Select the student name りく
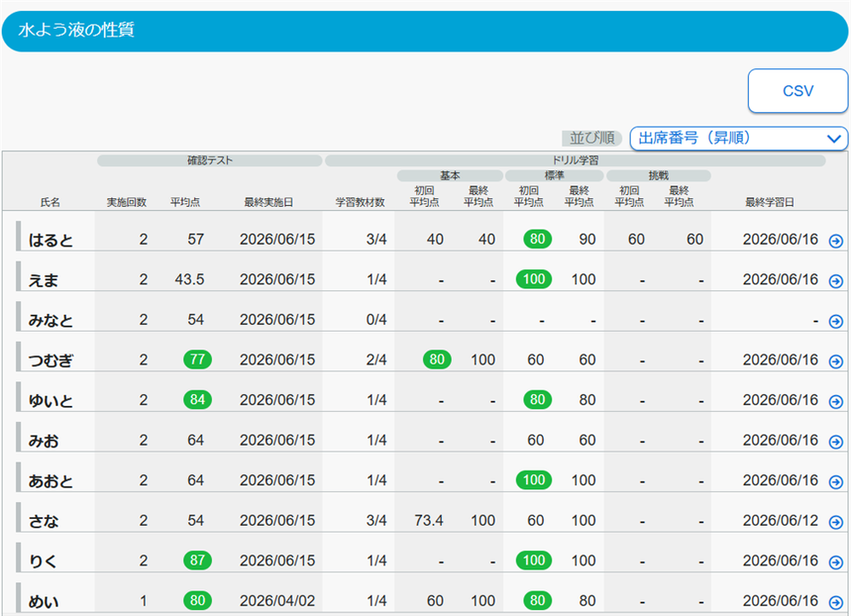 [43, 562]
